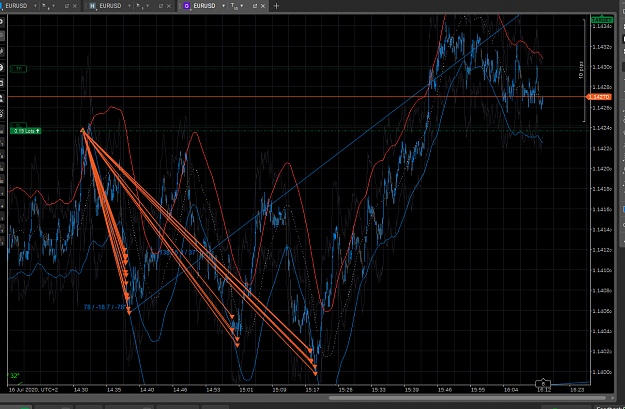This screenshot has width=625, height=409.
Task: Click the purple icon on third tab
Action: [x=187, y=6]
